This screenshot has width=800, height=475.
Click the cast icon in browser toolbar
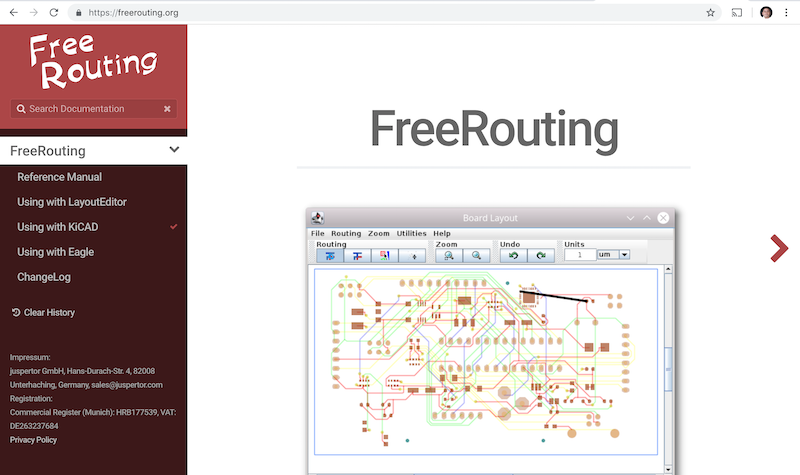point(737,13)
